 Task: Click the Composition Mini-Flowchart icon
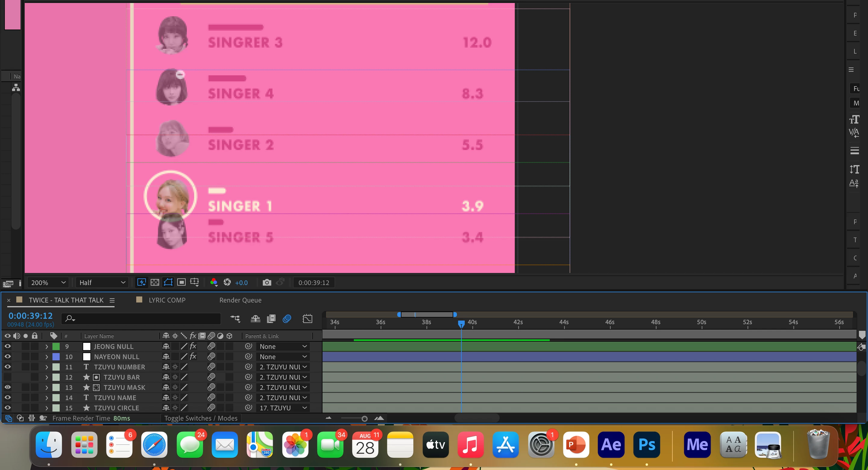tap(235, 319)
